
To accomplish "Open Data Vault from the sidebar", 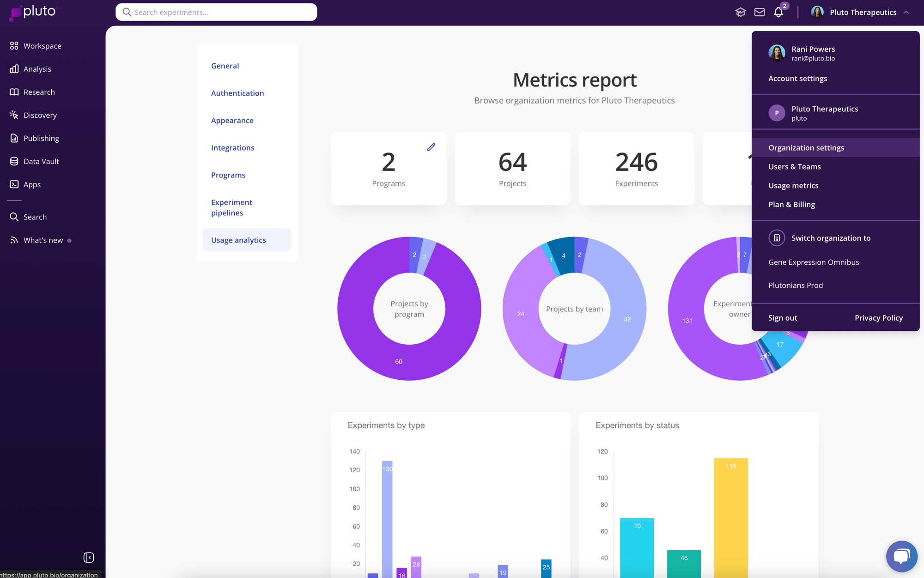I will 41,161.
